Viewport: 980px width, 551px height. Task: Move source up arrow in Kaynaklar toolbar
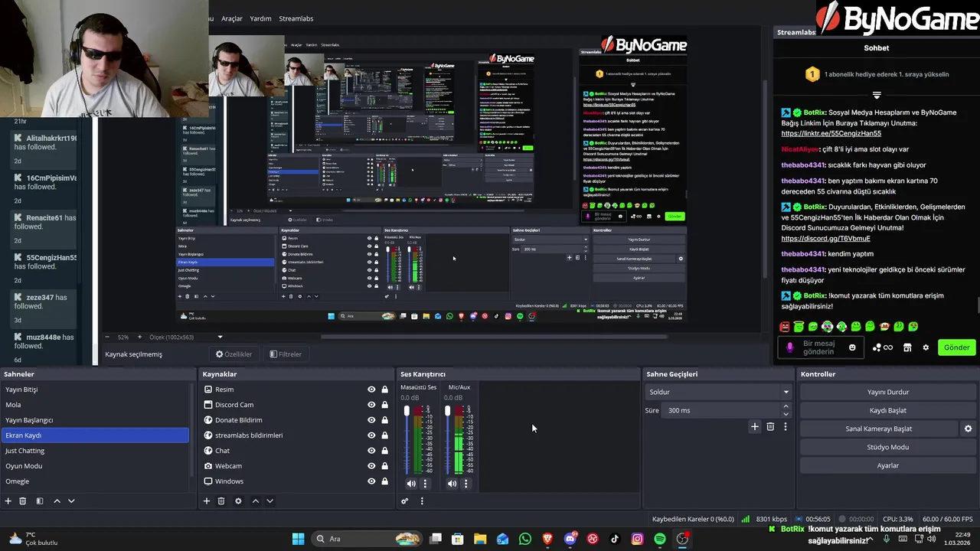[x=256, y=500]
